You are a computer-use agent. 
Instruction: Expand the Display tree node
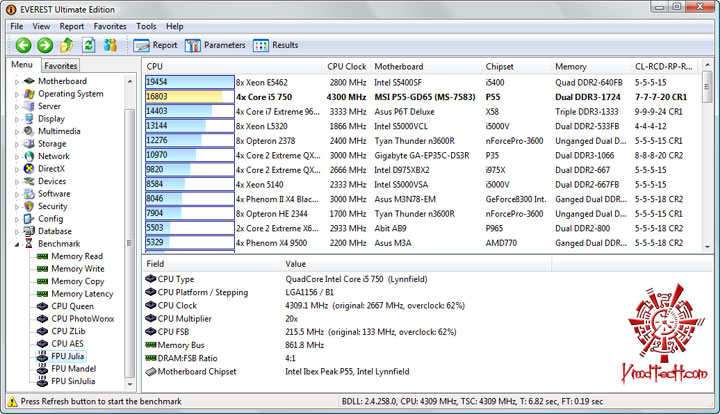tap(17, 119)
